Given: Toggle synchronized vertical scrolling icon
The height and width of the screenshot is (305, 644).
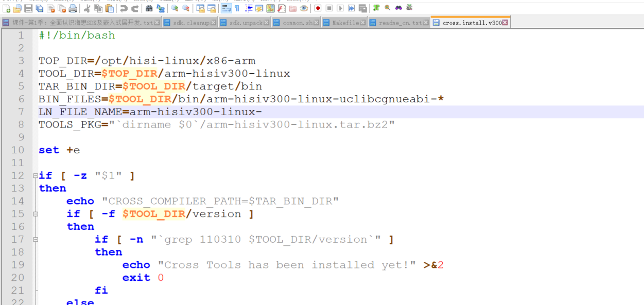Looking at the screenshot, I should pyautogui.click(x=200, y=8).
